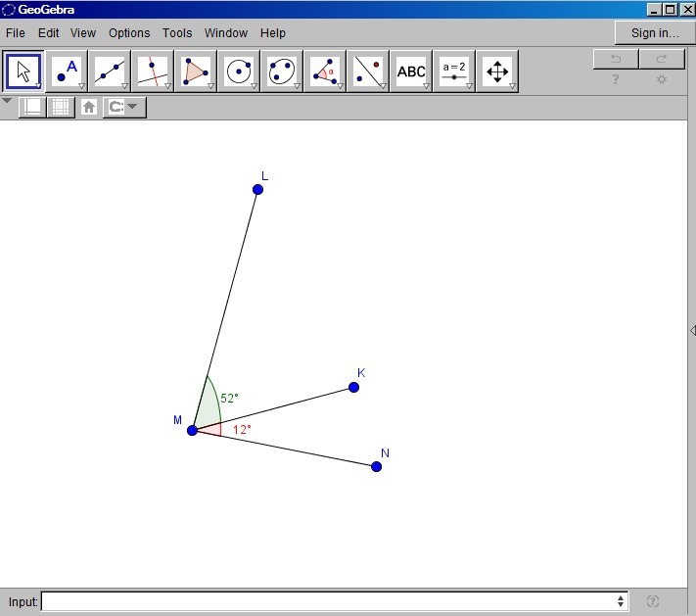Viewport: 696px width, 616px height.
Task: Open the toolbar help question mark
Action: click(x=615, y=79)
